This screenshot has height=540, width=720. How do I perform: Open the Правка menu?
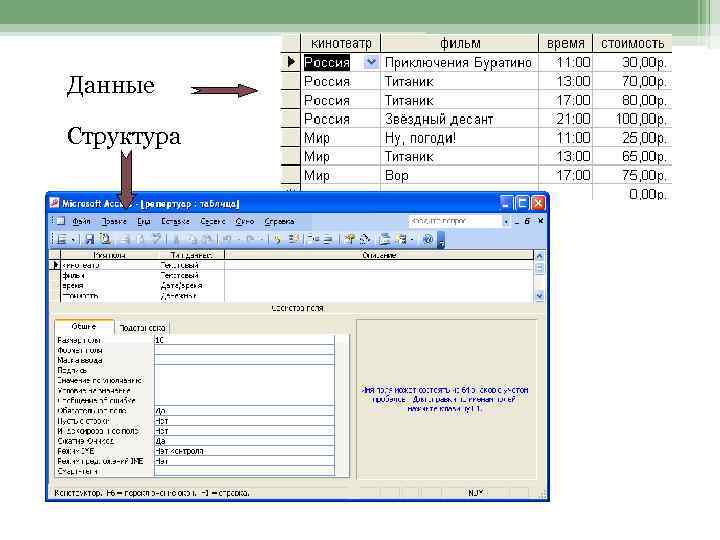(x=114, y=221)
